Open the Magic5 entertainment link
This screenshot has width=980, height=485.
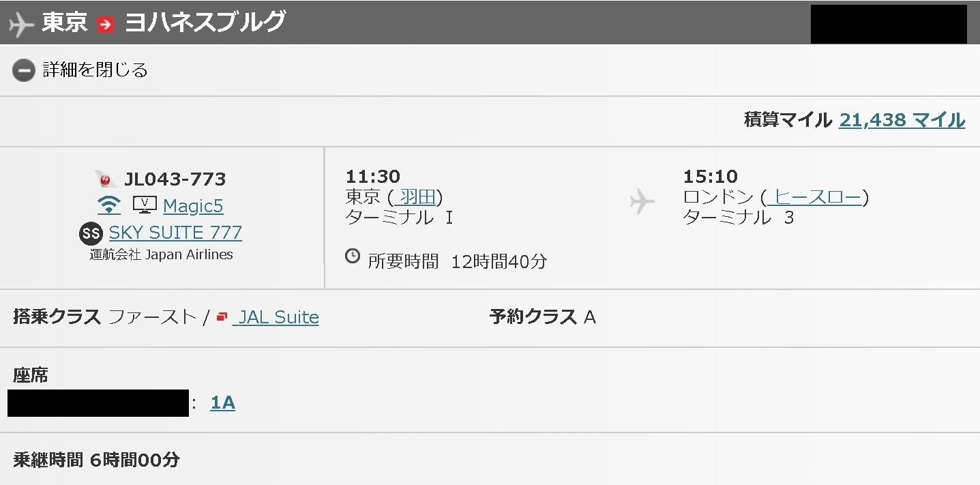pyautogui.click(x=193, y=205)
